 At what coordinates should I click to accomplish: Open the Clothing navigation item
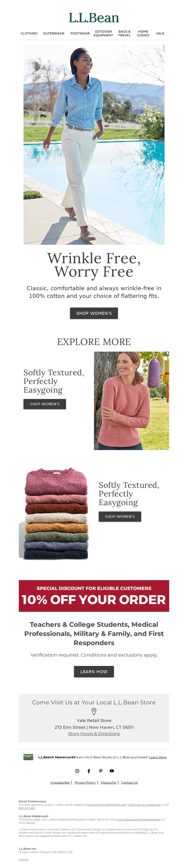click(x=29, y=33)
